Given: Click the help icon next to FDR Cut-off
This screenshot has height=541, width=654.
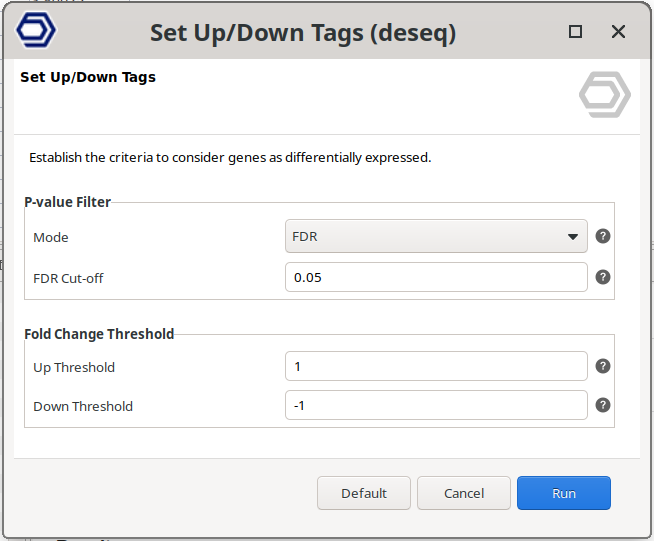Looking at the screenshot, I should coord(603,277).
